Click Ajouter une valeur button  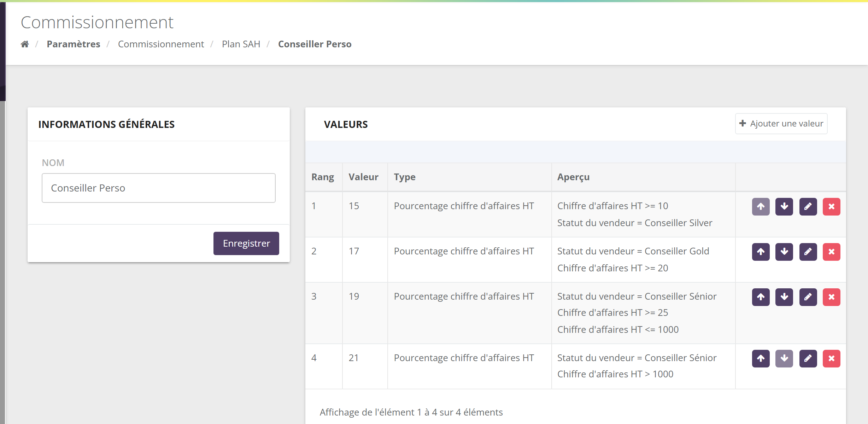[781, 124]
